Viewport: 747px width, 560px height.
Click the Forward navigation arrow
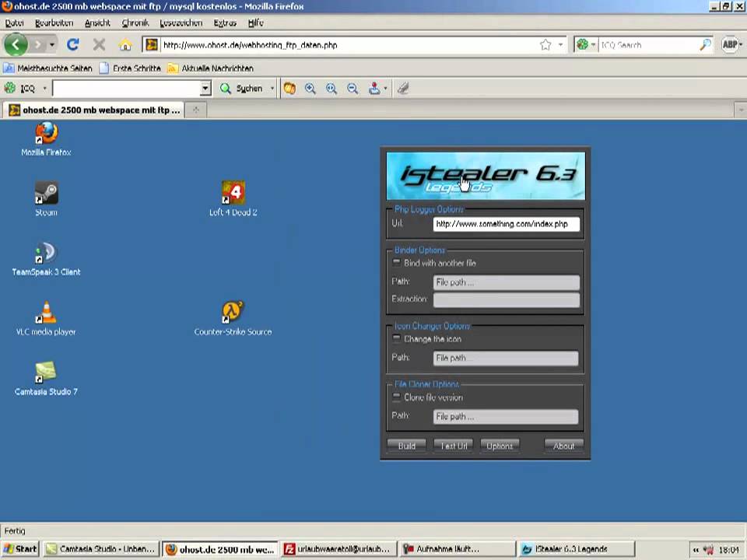click(x=37, y=45)
